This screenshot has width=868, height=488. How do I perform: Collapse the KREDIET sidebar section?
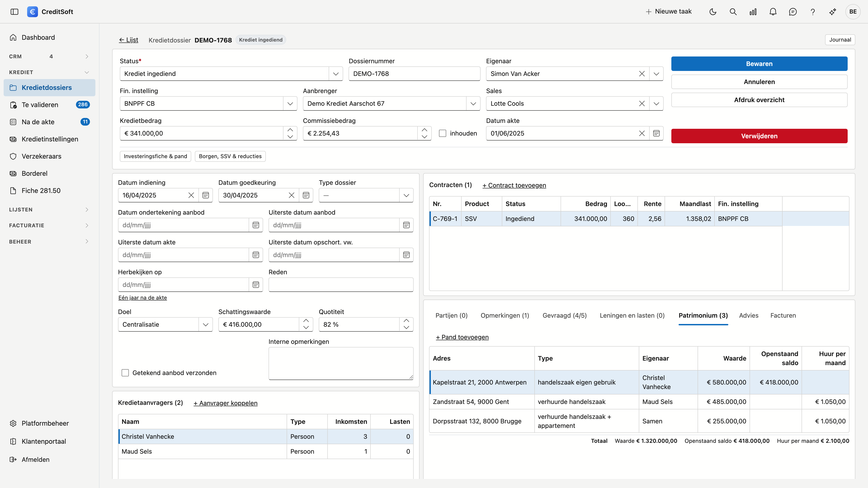pos(49,72)
